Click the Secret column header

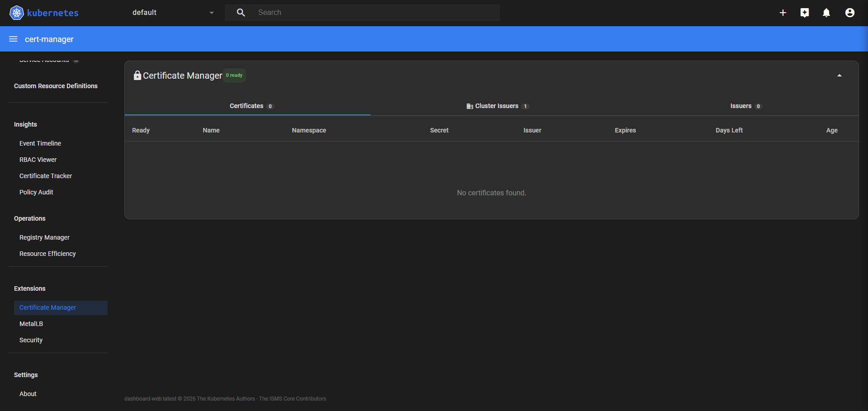(439, 130)
